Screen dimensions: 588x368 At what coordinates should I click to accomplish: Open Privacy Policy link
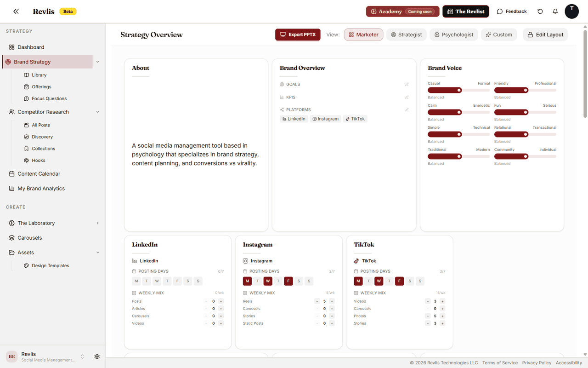[537, 363]
